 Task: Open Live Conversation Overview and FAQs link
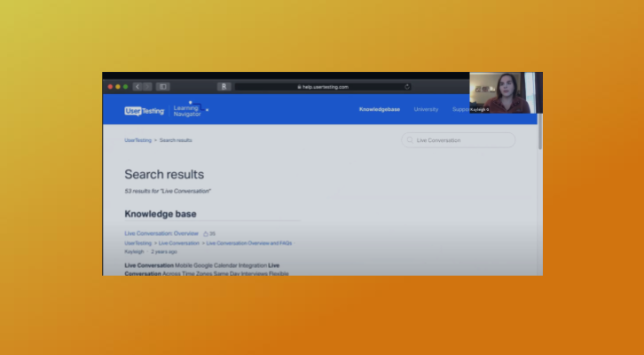[x=249, y=243]
